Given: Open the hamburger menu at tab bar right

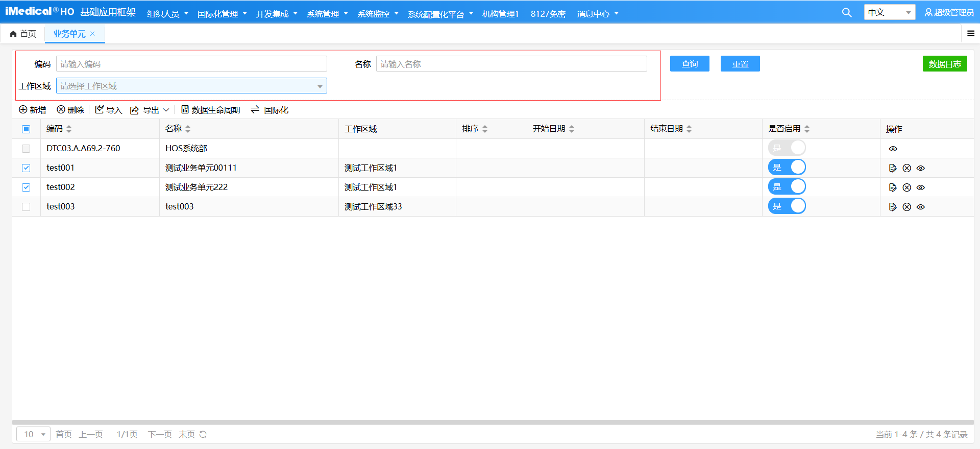Looking at the screenshot, I should coord(970,34).
